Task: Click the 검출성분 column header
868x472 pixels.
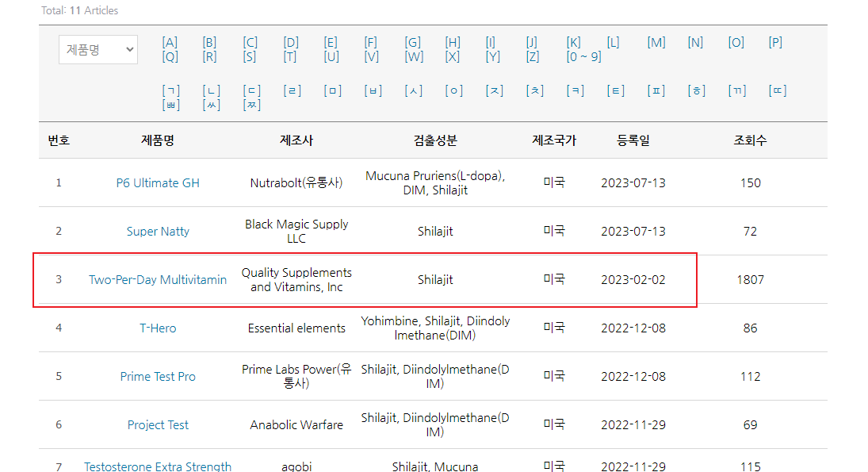Action: (x=435, y=140)
